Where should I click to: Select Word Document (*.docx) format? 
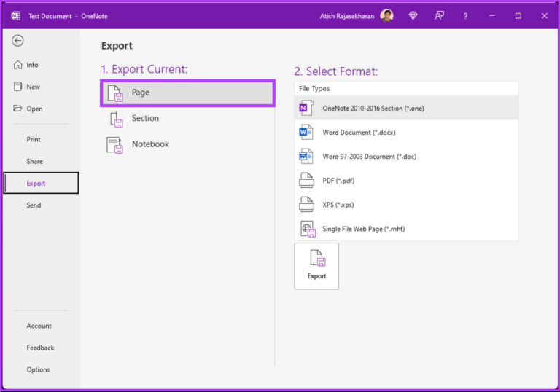click(406, 133)
